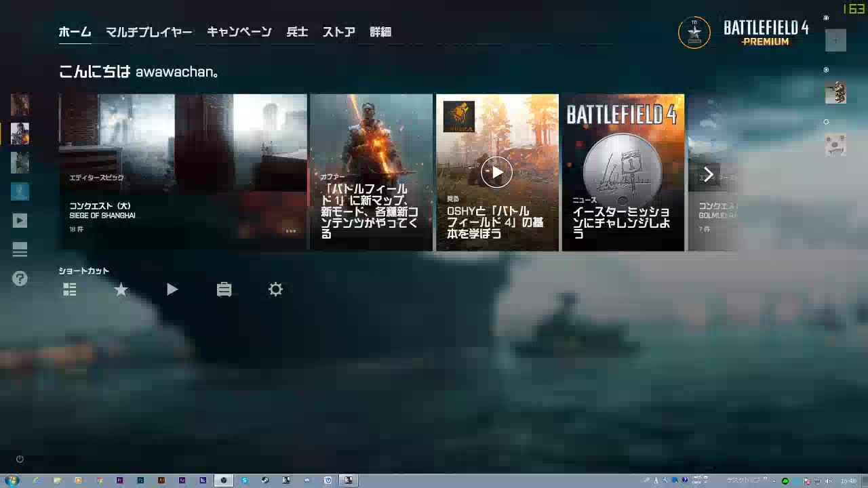Image resolution: width=868 pixels, height=488 pixels.
Task: Open the video play icon in left sidebar
Action: [x=20, y=220]
